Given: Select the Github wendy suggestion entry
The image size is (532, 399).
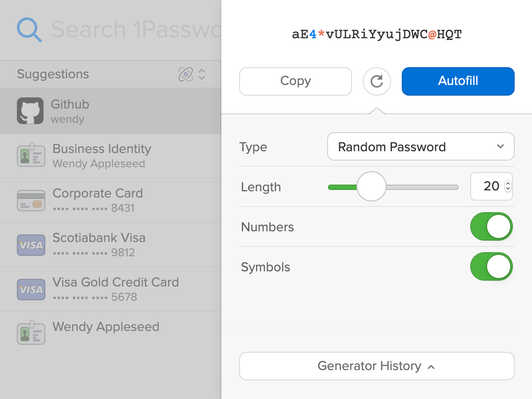Looking at the screenshot, I should (x=111, y=110).
